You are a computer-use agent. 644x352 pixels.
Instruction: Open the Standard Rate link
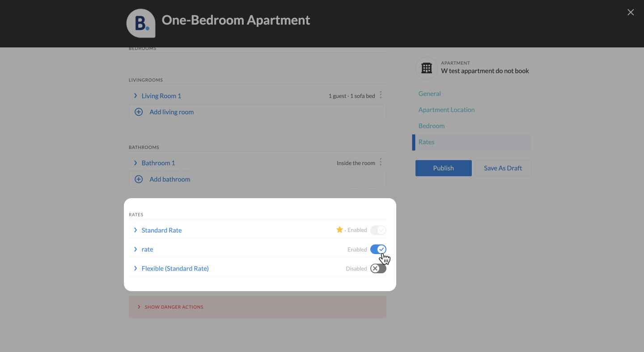point(162,230)
